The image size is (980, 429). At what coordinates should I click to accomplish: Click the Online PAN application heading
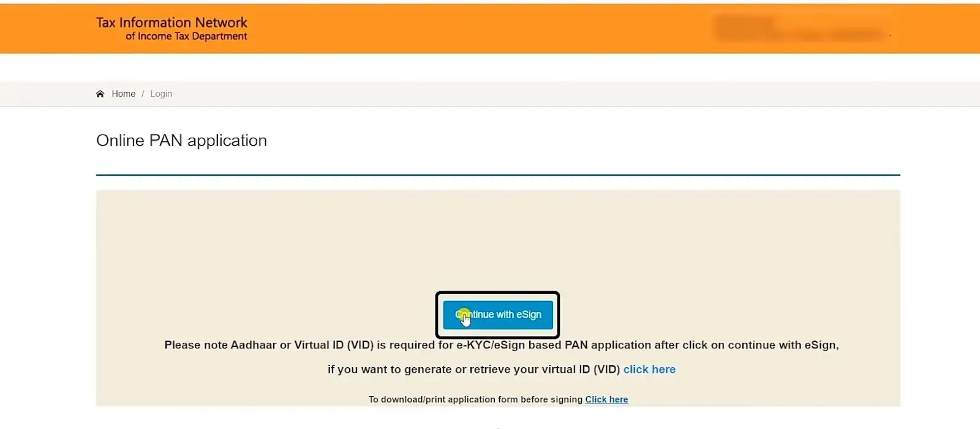click(x=181, y=141)
